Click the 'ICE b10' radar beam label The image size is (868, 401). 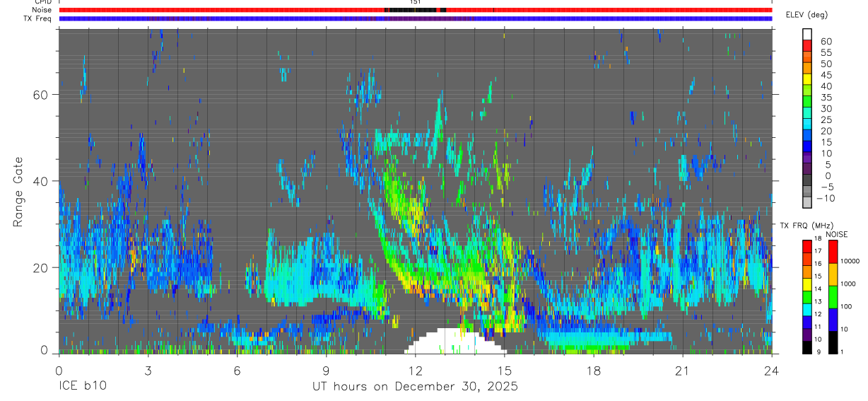coord(82,387)
